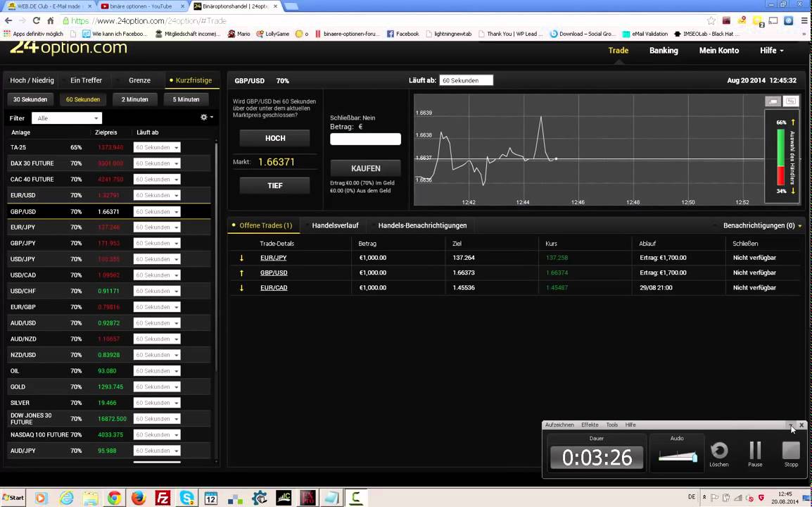
Task: Reload the page in Chrome
Action: pyautogui.click(x=36, y=20)
